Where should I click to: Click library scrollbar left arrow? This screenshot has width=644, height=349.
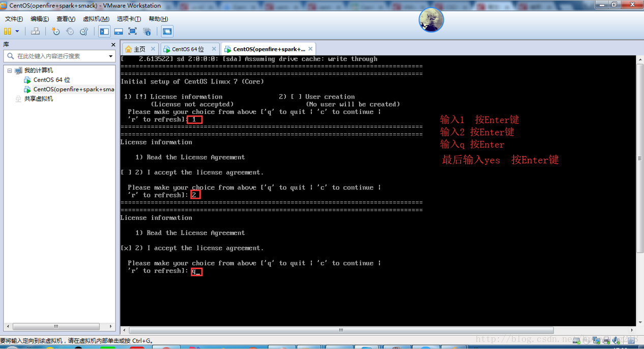(7, 326)
